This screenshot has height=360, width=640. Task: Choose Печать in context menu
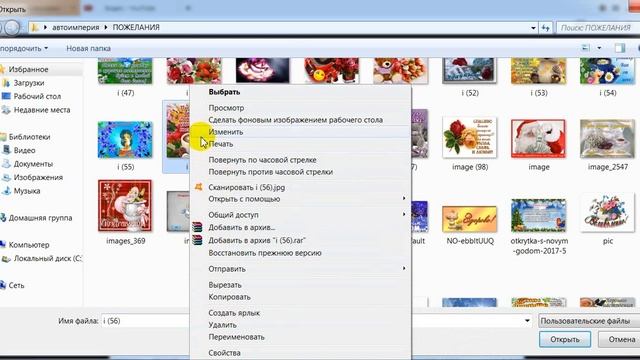click(x=221, y=144)
